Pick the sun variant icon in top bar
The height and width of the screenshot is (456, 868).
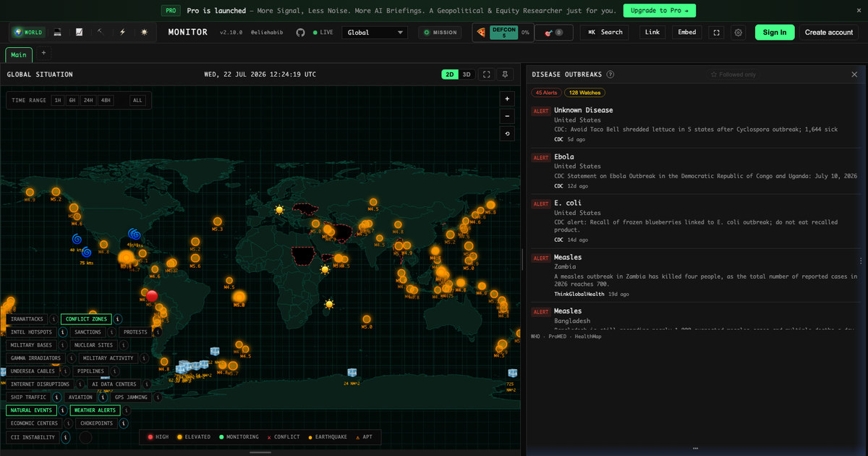point(144,32)
